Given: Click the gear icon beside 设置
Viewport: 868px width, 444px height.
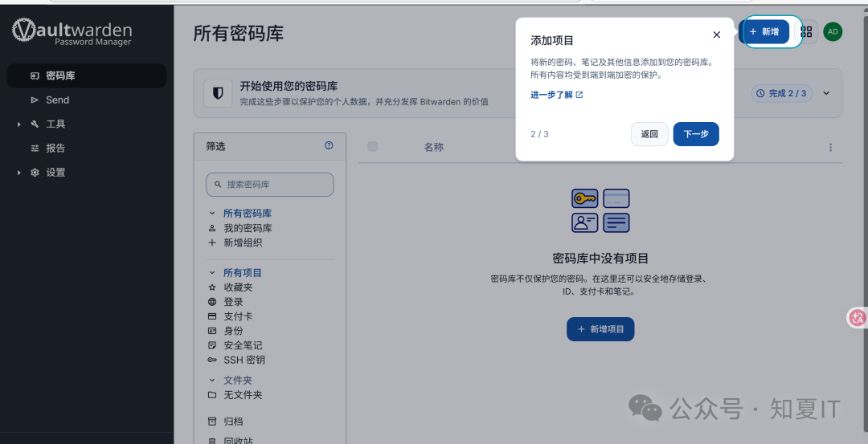Looking at the screenshot, I should click(x=35, y=173).
